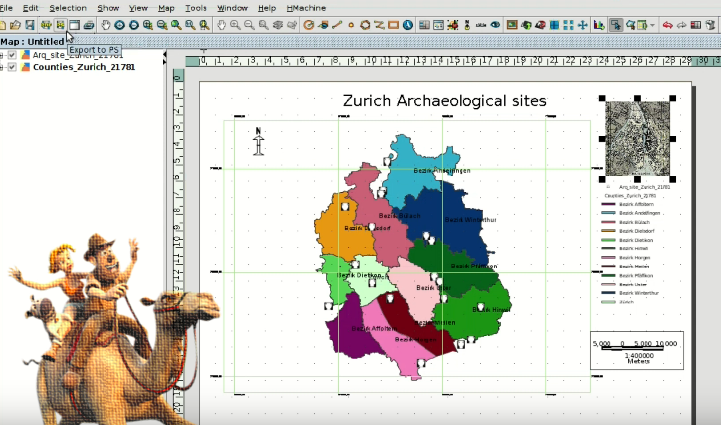Click the Bezirk Affoltern legend color swatch
Screen dimensions: 721x425
(610, 204)
